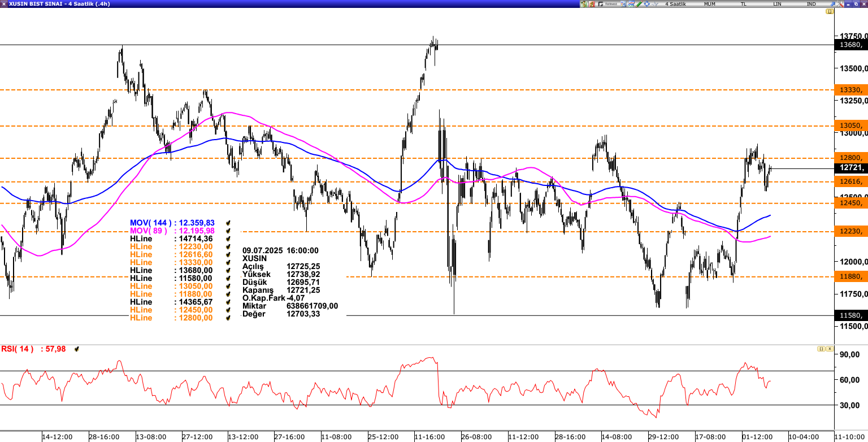Toggle checkmark for HLine 13680,00

[x=228, y=271]
